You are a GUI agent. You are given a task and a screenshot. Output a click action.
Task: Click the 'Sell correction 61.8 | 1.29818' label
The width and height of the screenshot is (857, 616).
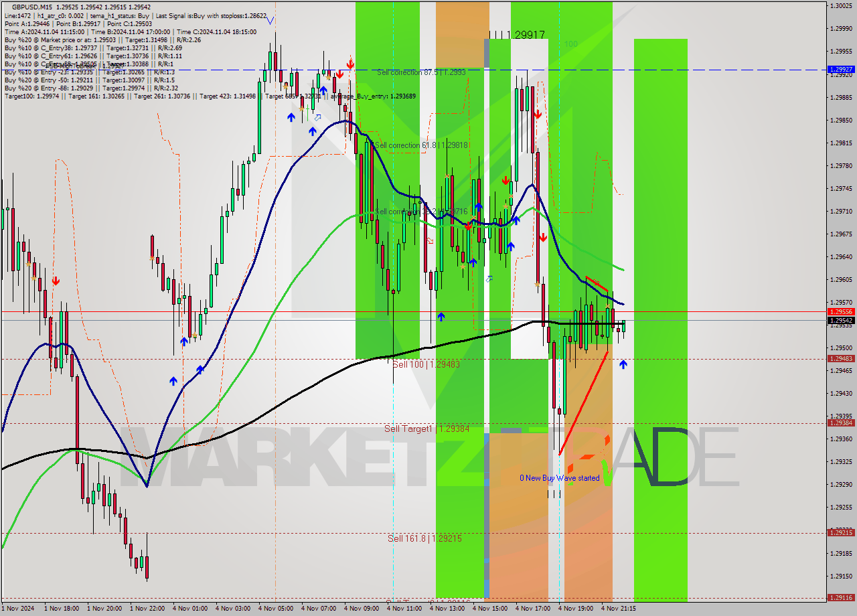[x=421, y=145]
